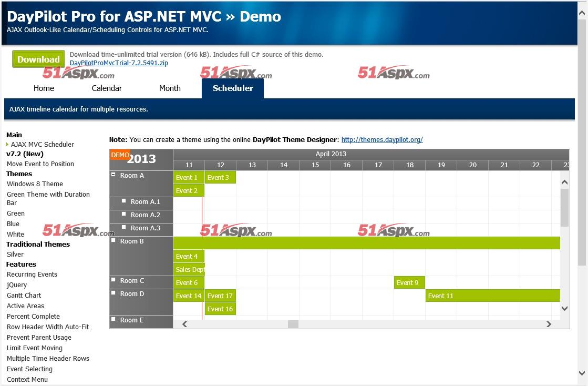Click the page scrollbar down arrow
This screenshot has height=386, width=588.
point(582,373)
